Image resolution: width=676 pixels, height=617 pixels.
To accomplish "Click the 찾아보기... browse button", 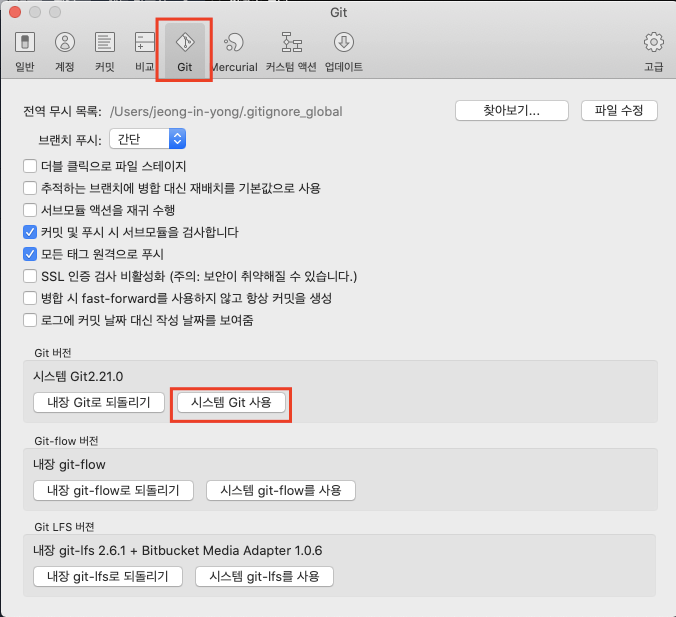I will point(512,111).
